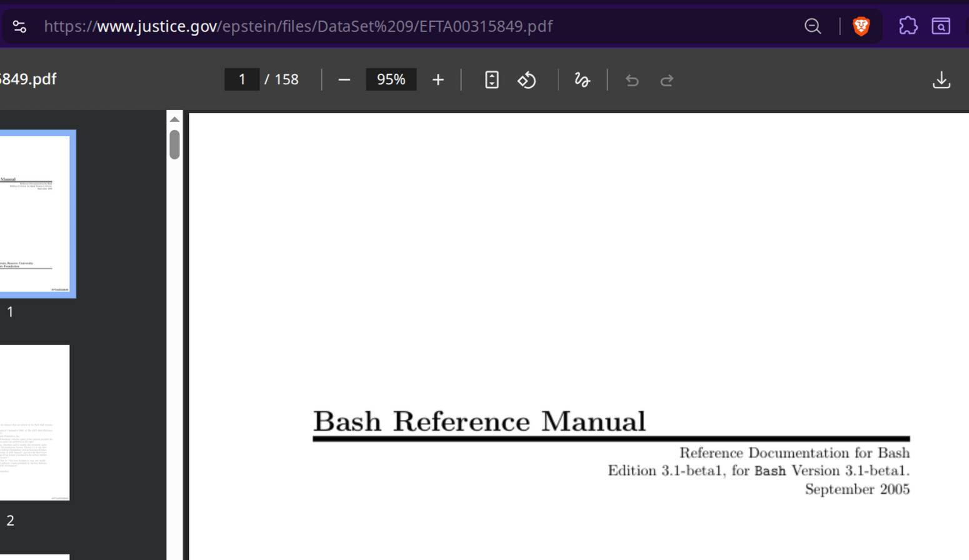Image resolution: width=969 pixels, height=560 pixels.
Task: Click the undo arrow in PDF toolbar
Action: pos(632,80)
